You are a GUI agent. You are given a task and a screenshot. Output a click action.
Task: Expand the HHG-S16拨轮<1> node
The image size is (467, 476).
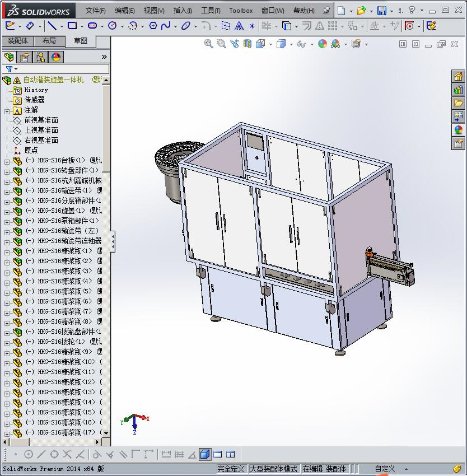point(7,343)
